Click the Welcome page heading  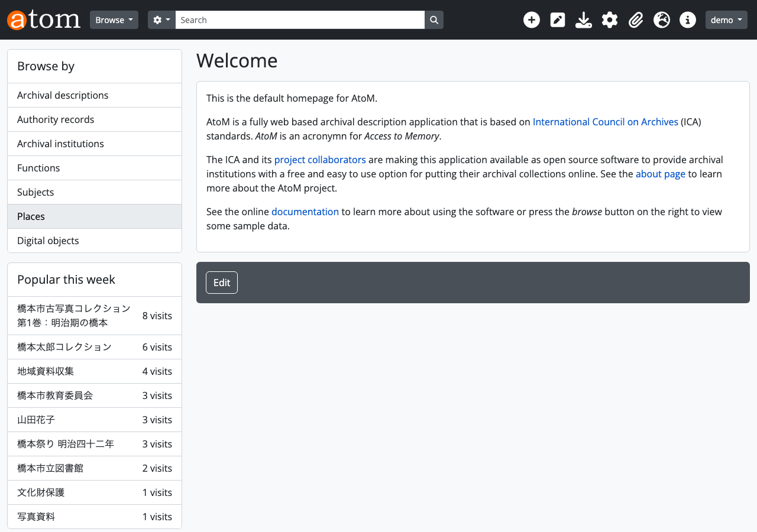237,60
